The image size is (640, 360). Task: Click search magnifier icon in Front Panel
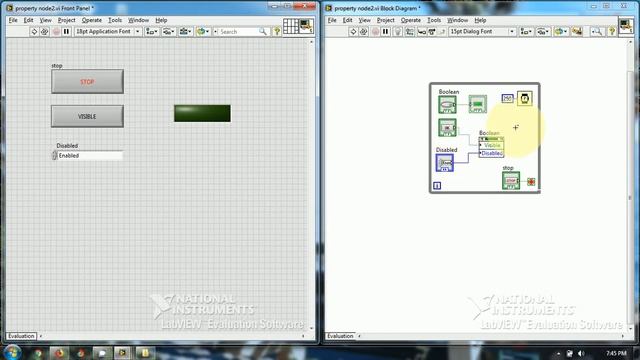coord(263,31)
